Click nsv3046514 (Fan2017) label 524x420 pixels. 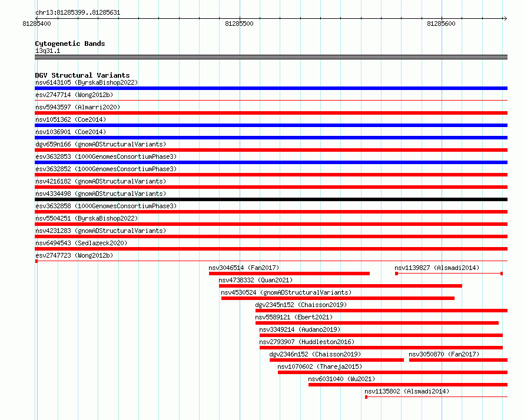[244, 268]
